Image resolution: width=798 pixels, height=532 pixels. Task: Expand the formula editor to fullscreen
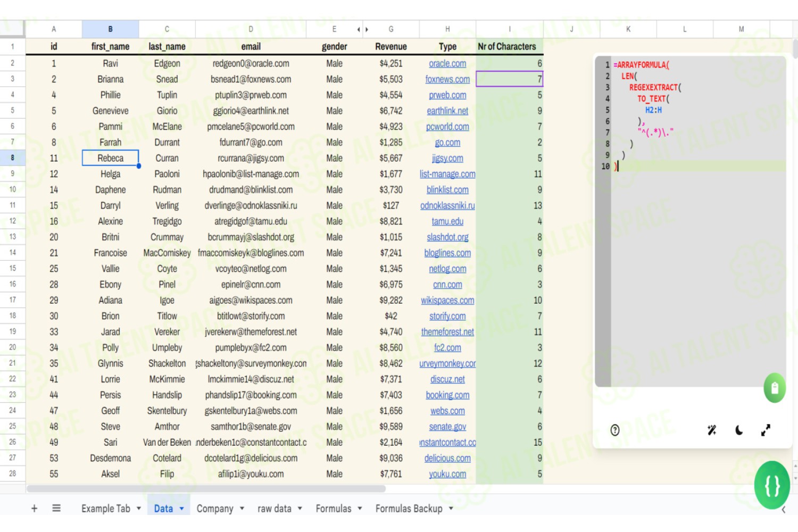click(766, 430)
